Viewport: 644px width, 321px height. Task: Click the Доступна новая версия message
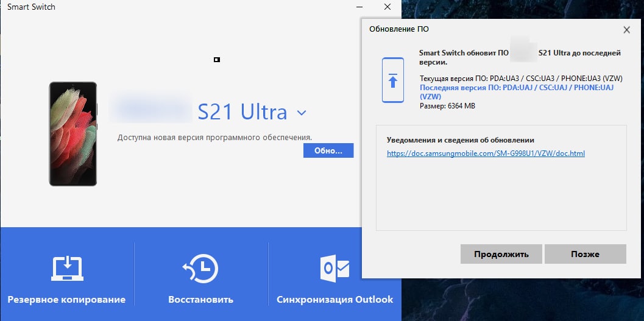coord(215,138)
